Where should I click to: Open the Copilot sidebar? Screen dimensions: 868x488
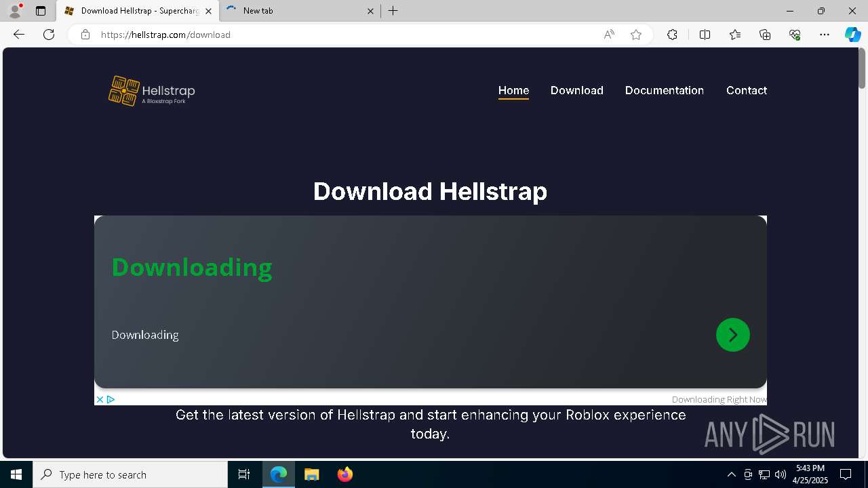(x=852, y=35)
